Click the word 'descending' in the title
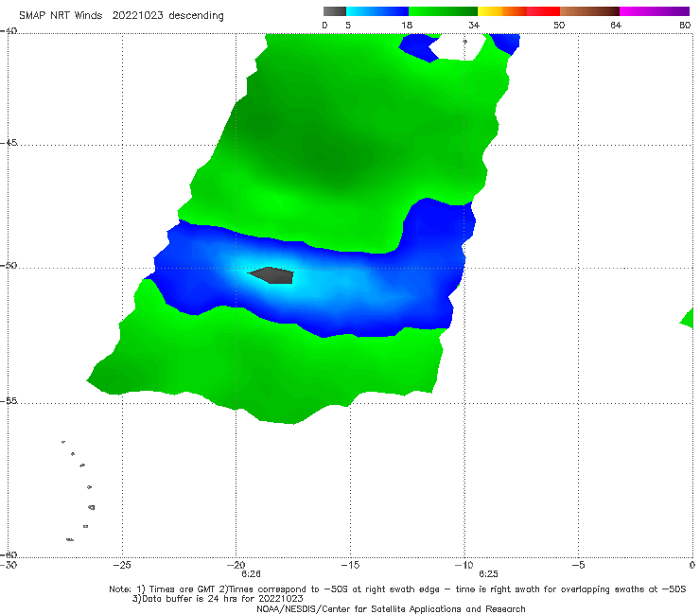Image resolution: width=700 pixels, height=615 pixels. 197,16
